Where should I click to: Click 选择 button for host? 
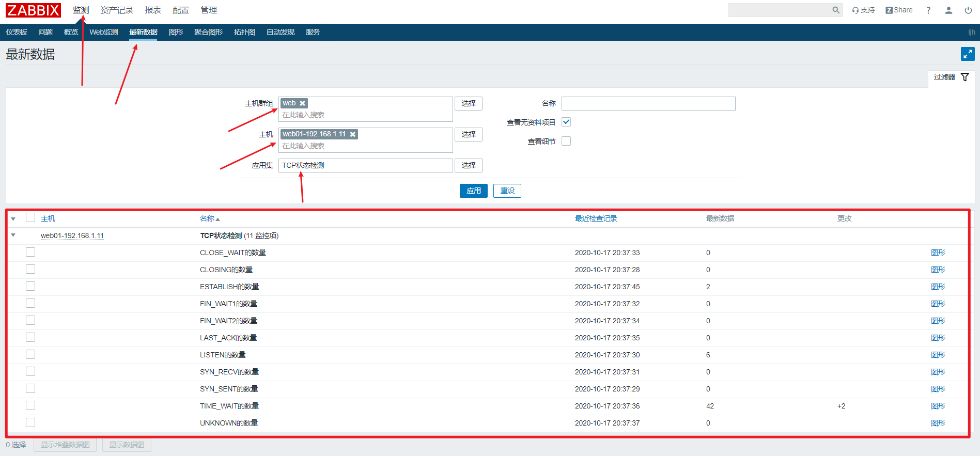(x=469, y=134)
